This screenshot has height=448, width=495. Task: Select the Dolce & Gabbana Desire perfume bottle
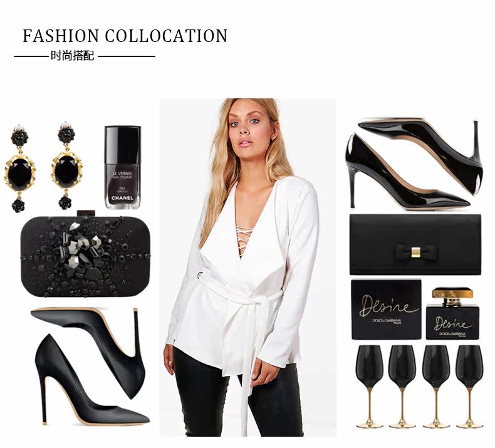(452, 313)
